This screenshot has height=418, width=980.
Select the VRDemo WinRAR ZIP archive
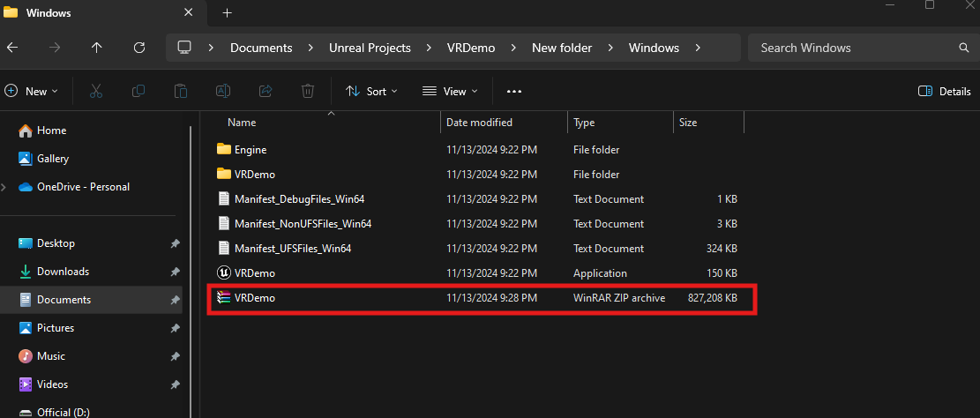tap(255, 298)
